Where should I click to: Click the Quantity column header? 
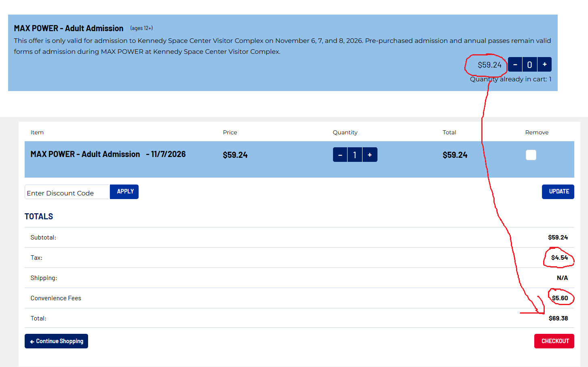click(x=345, y=132)
